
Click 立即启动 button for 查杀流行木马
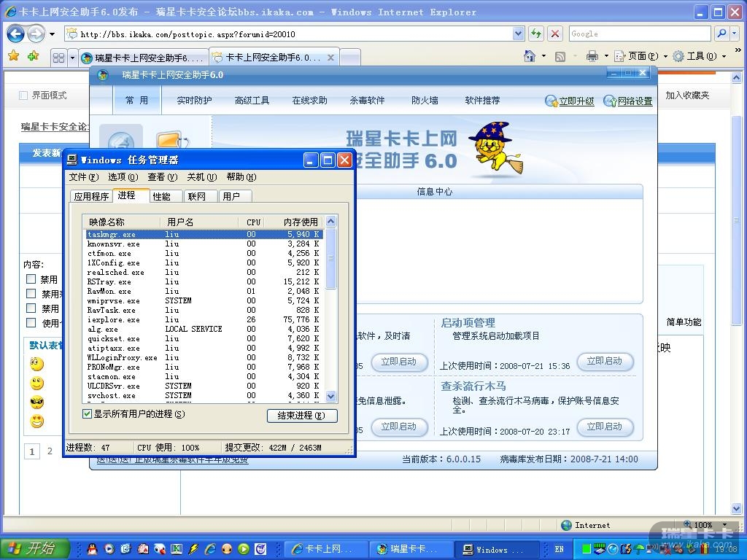click(605, 427)
